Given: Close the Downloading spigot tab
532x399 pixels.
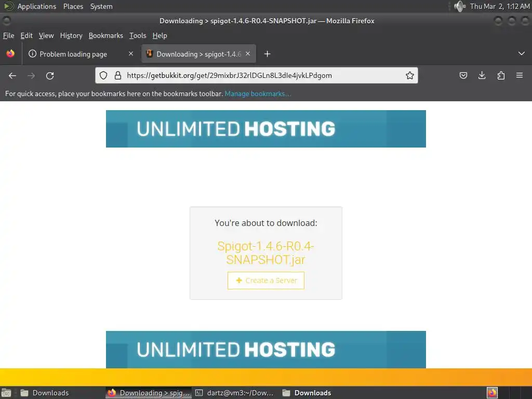Looking at the screenshot, I should (x=248, y=54).
